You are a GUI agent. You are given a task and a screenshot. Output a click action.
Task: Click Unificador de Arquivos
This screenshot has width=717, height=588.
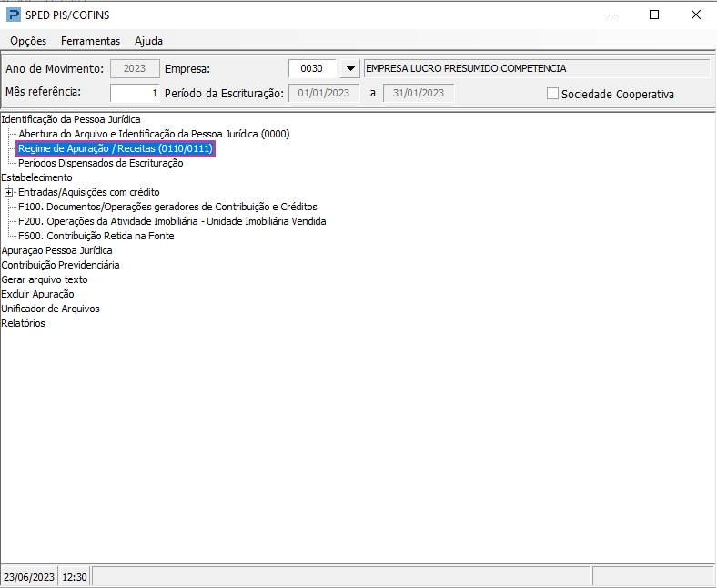click(50, 309)
